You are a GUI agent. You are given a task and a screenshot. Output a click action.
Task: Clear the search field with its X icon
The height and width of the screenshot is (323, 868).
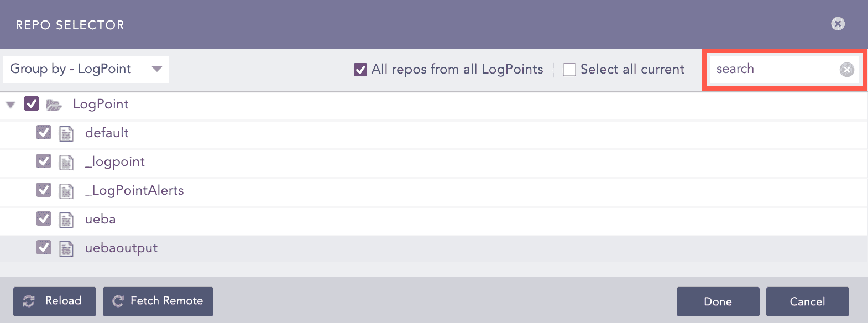(846, 69)
